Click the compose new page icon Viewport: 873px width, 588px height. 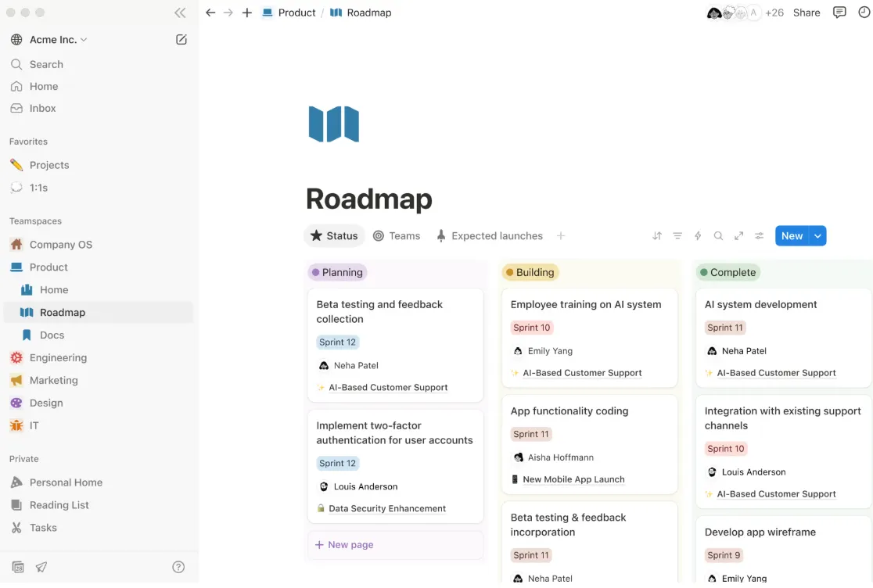[181, 39]
